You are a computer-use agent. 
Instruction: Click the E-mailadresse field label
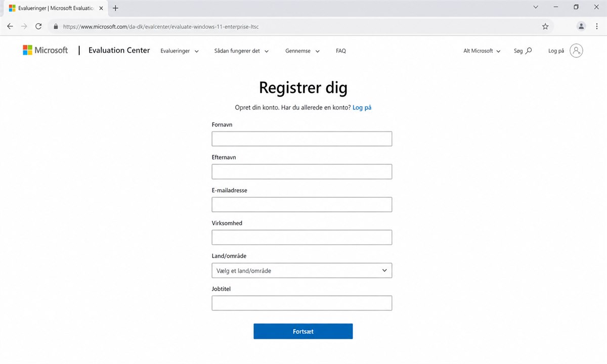point(230,191)
